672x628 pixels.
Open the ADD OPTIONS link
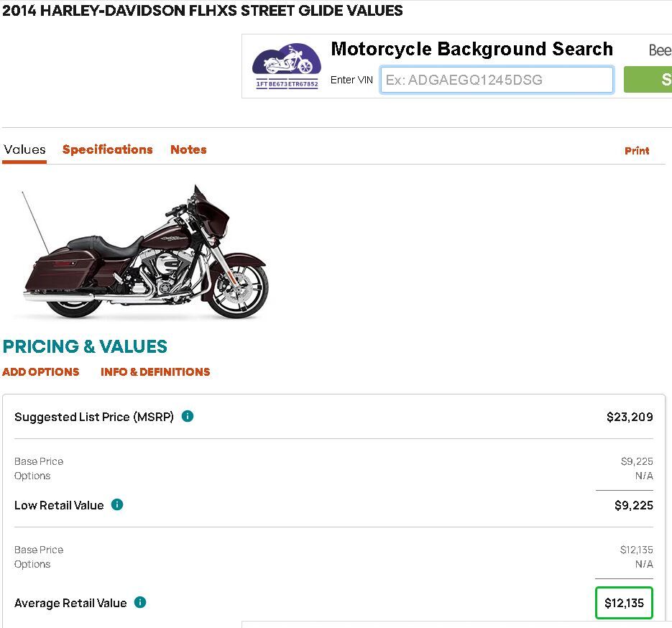[x=41, y=371]
